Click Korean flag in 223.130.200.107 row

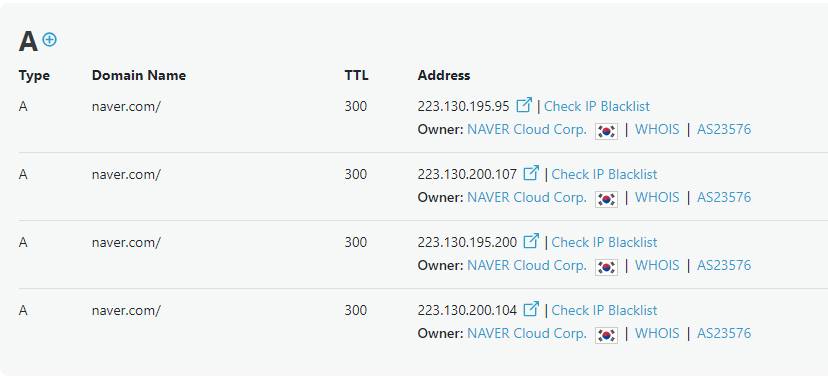(606, 199)
